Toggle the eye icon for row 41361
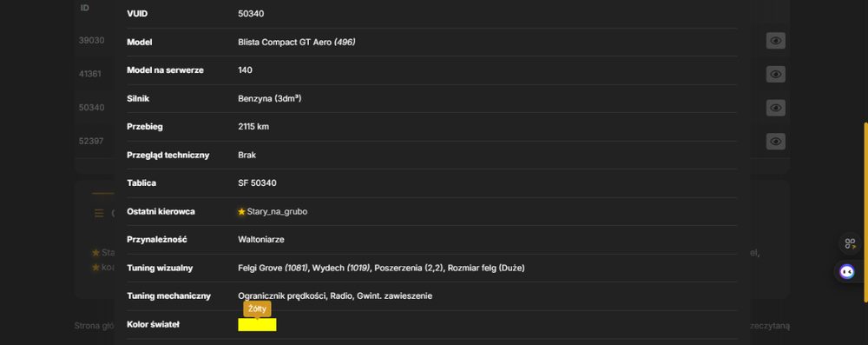Screen dimensions: 868x345 (775, 74)
